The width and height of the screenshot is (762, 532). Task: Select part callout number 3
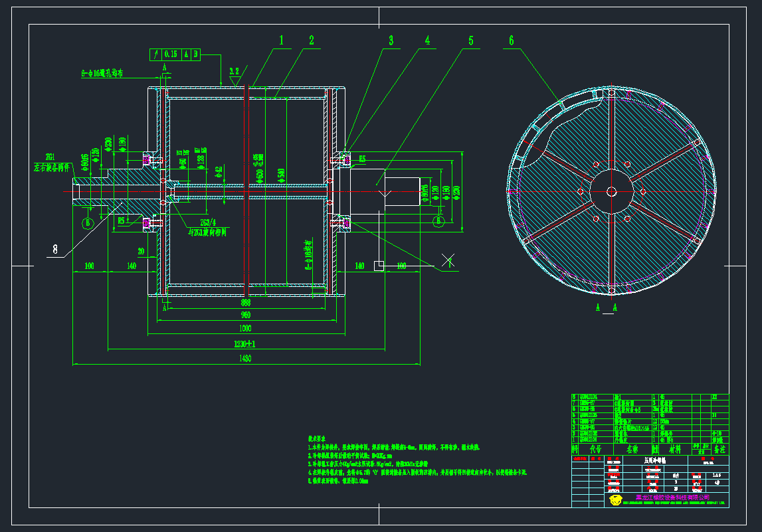point(391,41)
